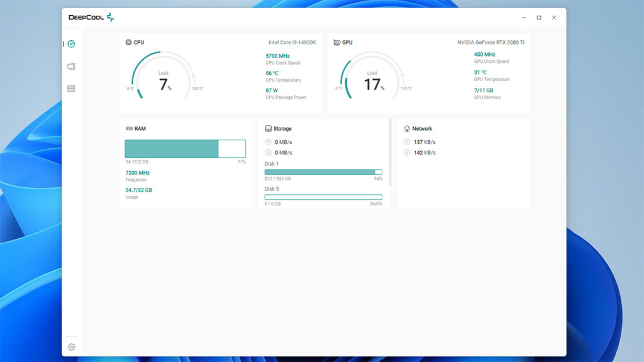Click the Storage upload arrow icon

click(269, 142)
